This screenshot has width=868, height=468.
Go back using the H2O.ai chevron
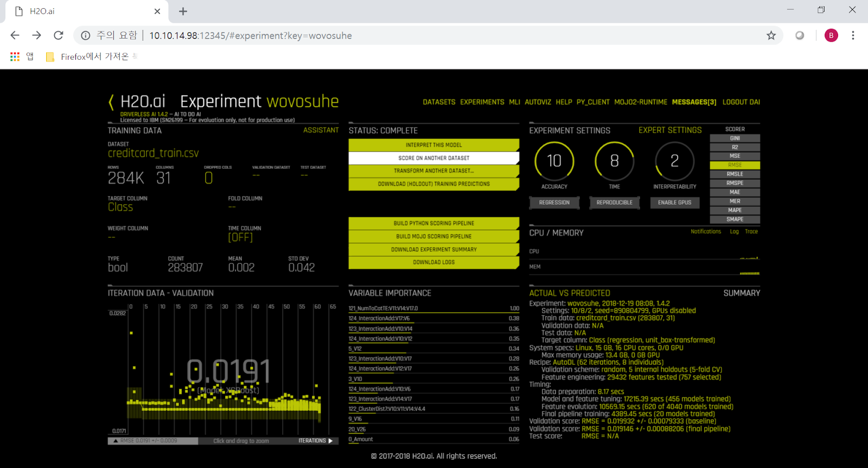(x=111, y=102)
